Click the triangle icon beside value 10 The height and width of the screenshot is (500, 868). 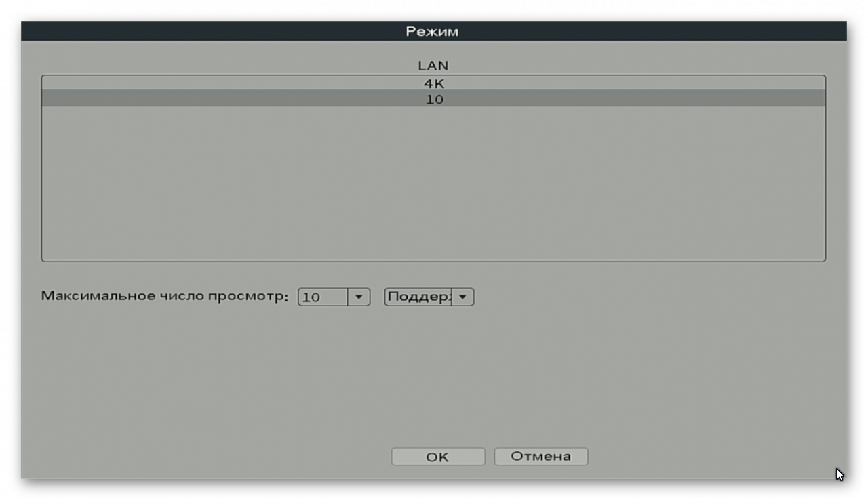pos(359,297)
